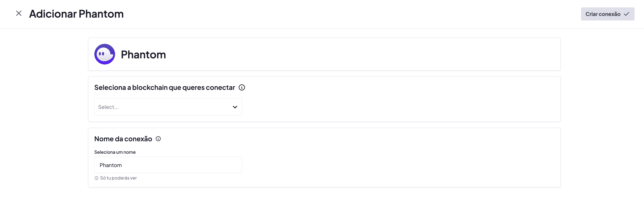Click the checkmark icon on Criar conexão
Screen dimensions: 644x199
tap(627, 14)
